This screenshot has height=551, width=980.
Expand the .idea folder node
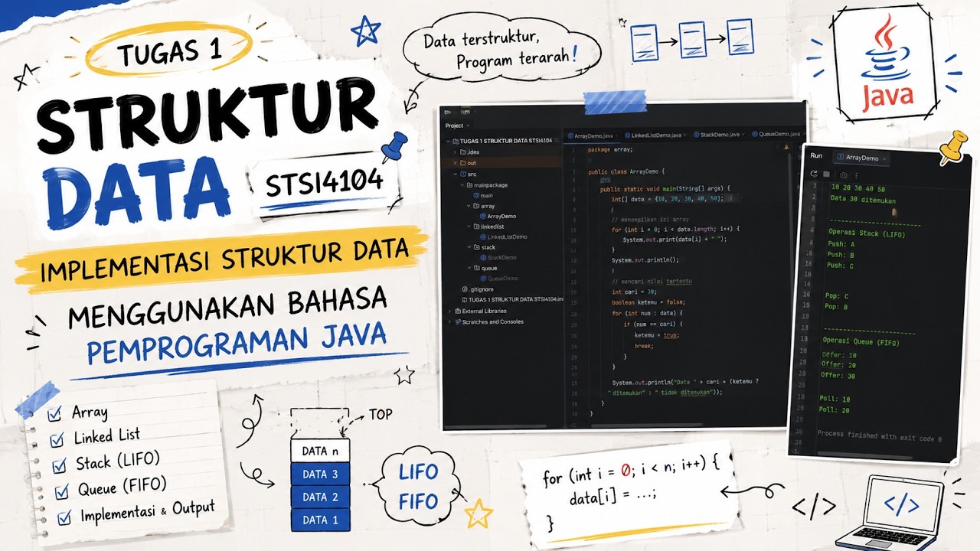click(x=455, y=152)
